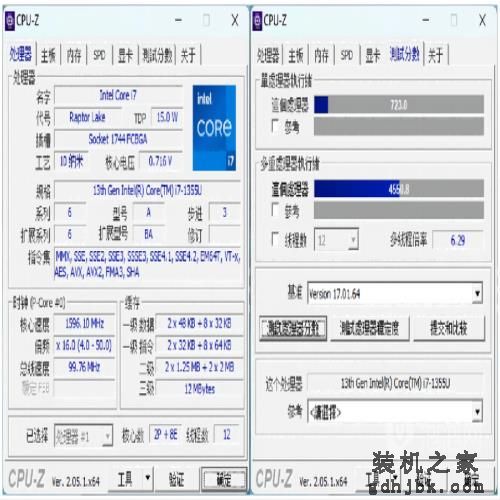Click the empty single-thread reference bar
This screenshot has width=500, height=500.
pyautogui.click(x=399, y=127)
